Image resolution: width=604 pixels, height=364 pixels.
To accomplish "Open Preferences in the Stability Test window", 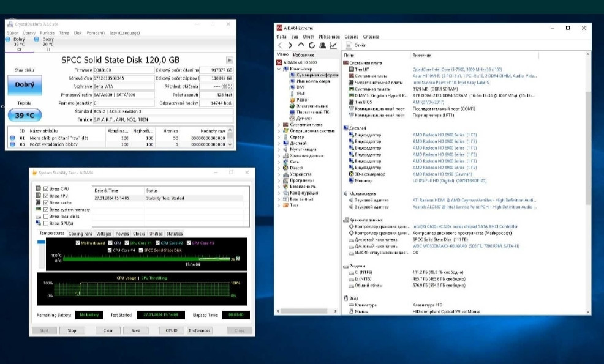I will coord(200,330).
